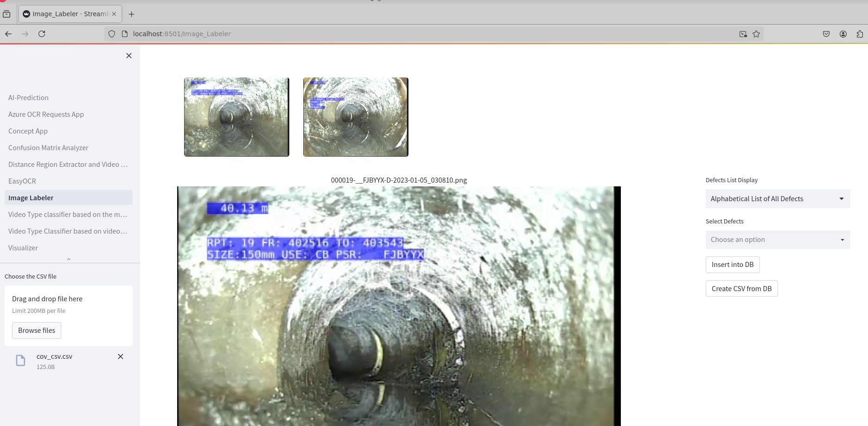Open the Defects List Display dropdown

coord(778,198)
